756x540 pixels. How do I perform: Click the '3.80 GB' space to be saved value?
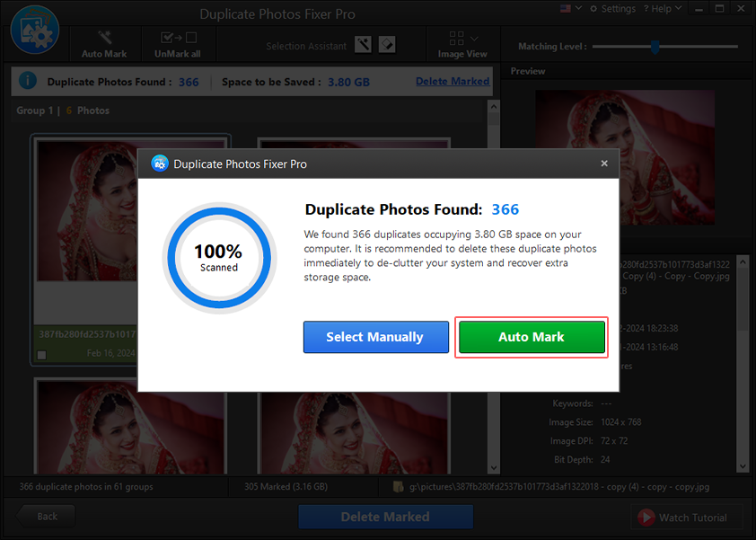click(x=348, y=82)
